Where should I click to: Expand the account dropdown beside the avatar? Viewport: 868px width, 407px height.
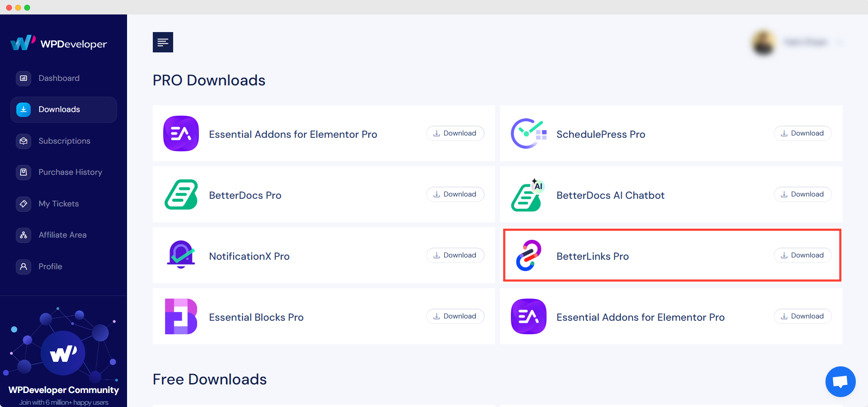(840, 42)
